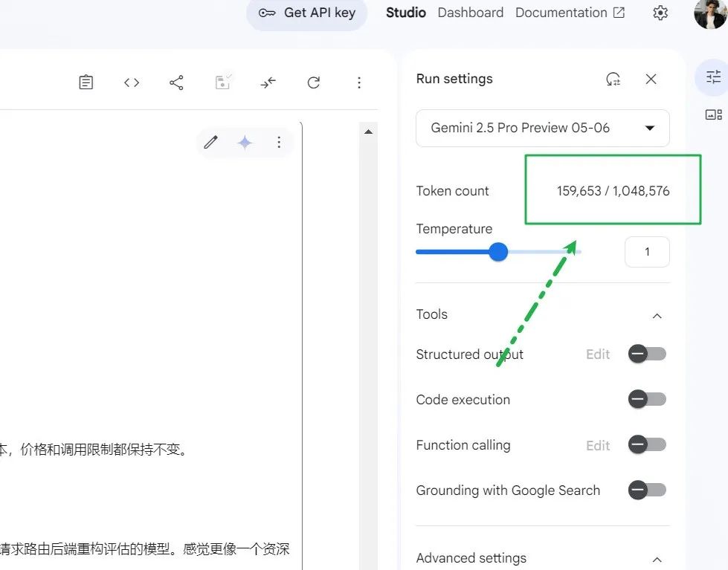Click the scroll-up arrow of chat scrollbar
This screenshot has height=570, width=728.
tap(369, 132)
